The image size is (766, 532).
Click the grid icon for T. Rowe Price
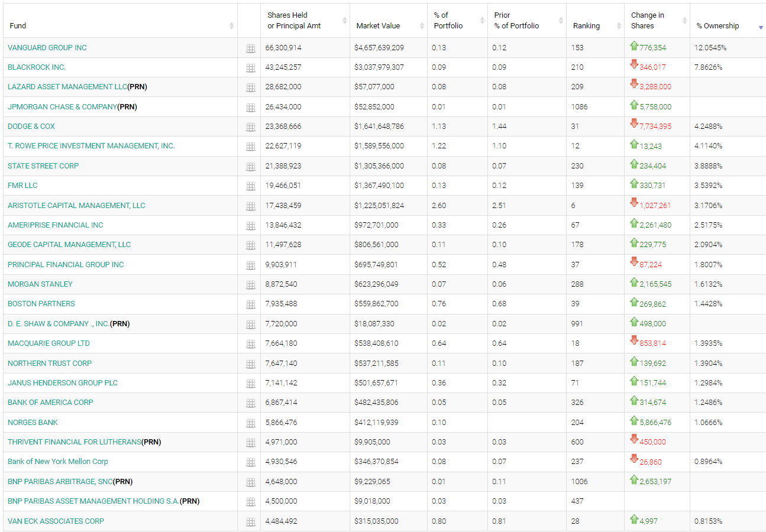pyautogui.click(x=250, y=147)
